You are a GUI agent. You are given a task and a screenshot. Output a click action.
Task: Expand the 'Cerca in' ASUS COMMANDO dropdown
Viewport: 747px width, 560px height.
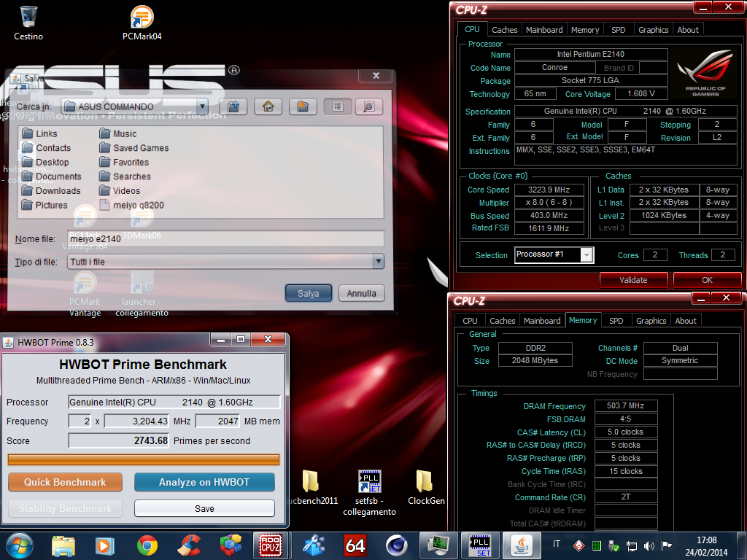point(202,106)
